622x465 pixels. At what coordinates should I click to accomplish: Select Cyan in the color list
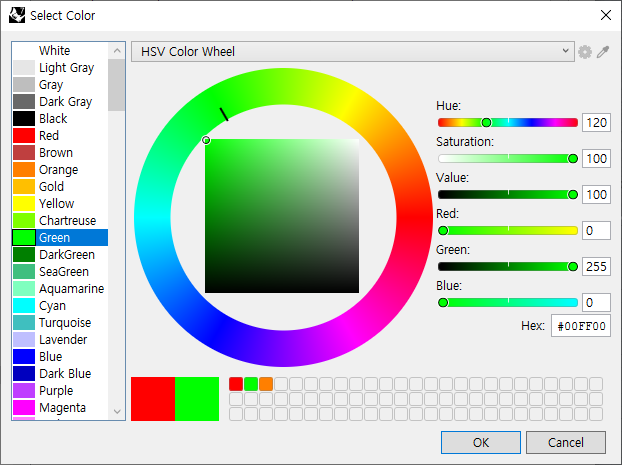60,306
